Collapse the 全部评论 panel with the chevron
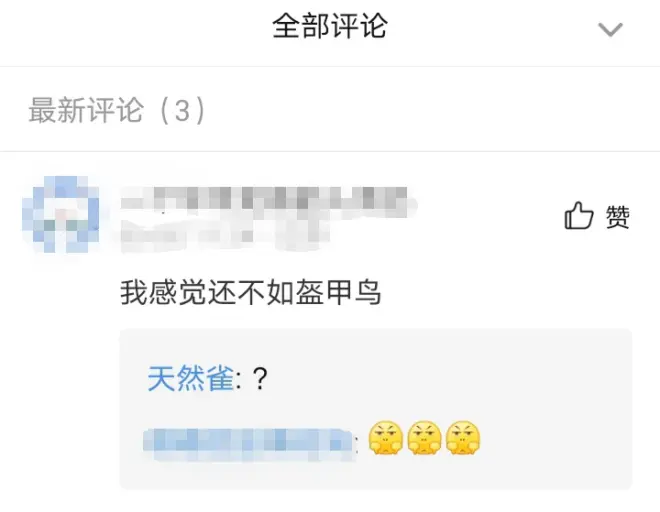The height and width of the screenshot is (512, 660). [610, 29]
